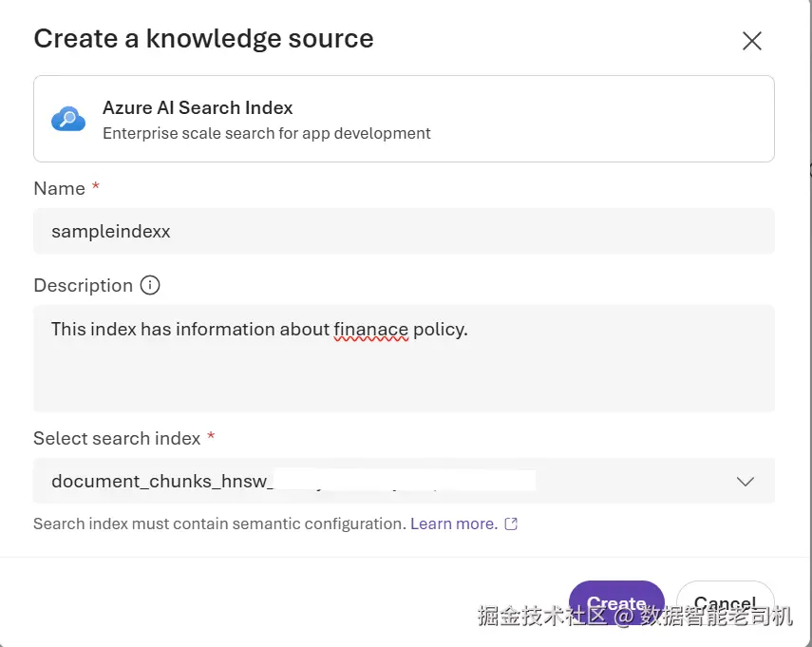Screen dimensions: 812x647
Task: Click the 'Select search index' label
Action: [117, 438]
